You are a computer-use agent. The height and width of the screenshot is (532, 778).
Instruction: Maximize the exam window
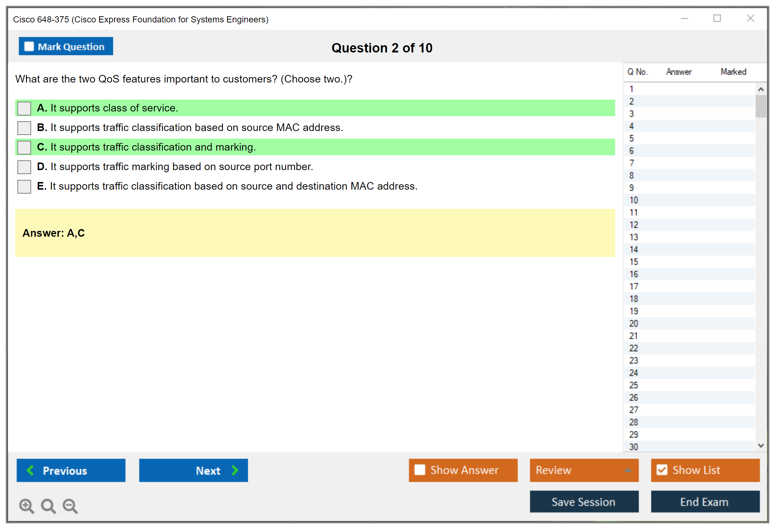point(717,18)
